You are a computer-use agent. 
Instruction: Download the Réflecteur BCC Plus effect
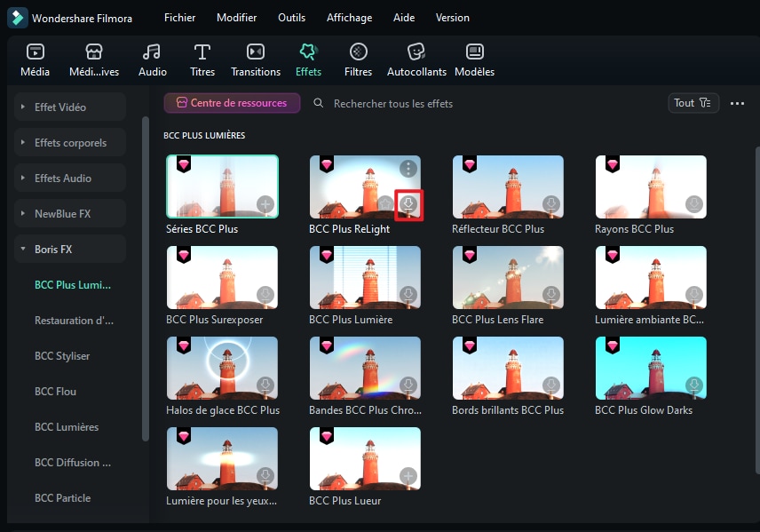pyautogui.click(x=551, y=203)
